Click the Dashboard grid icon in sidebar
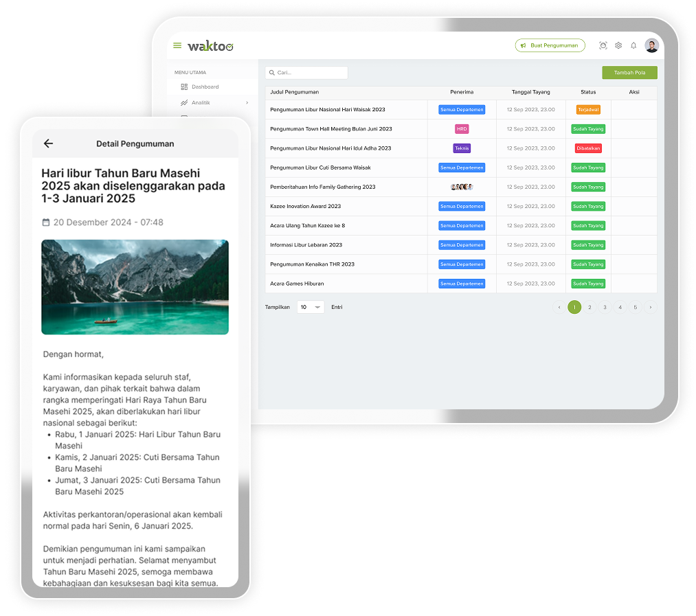Viewport: 696px width, 616px height. coord(184,87)
